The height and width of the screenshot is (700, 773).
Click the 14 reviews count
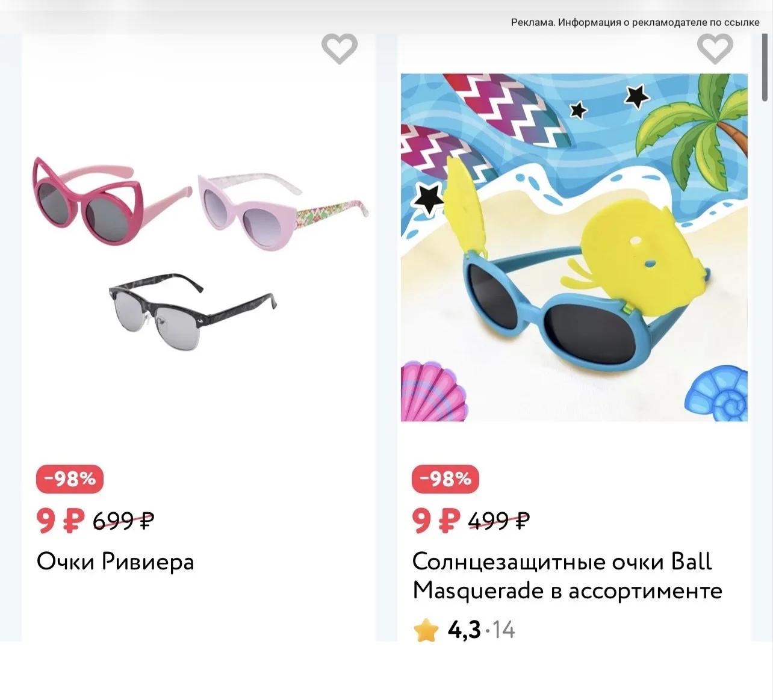coord(504,630)
